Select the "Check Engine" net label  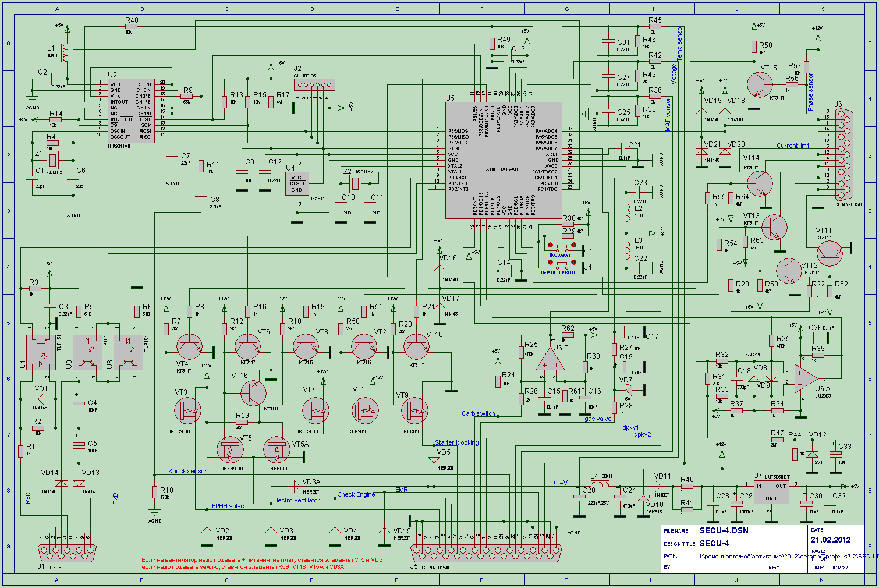[356, 494]
